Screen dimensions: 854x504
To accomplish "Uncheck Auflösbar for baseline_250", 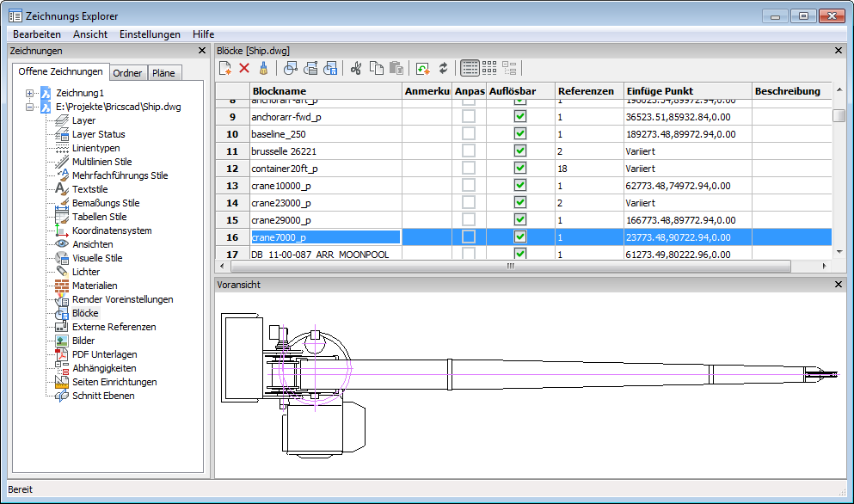I will pos(520,134).
